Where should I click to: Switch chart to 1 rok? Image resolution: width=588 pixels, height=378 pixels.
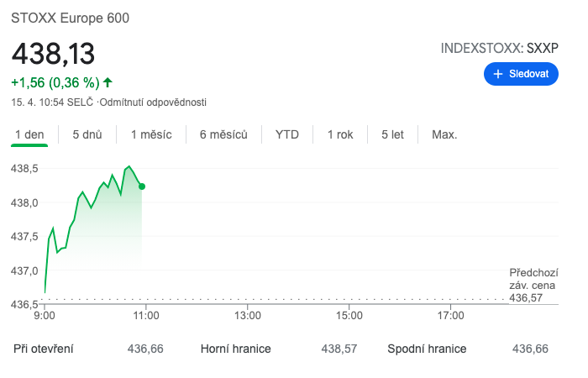pyautogui.click(x=340, y=134)
